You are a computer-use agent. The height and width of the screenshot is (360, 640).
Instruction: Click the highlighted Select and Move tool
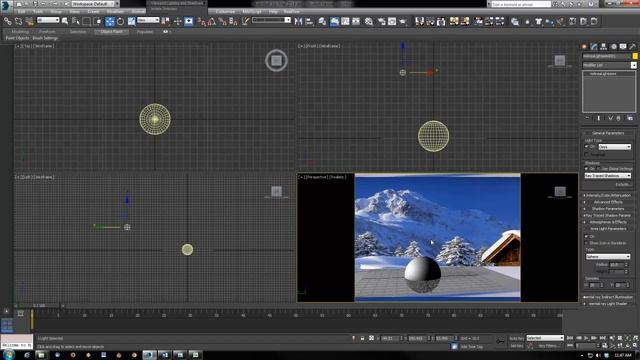(x=110, y=21)
